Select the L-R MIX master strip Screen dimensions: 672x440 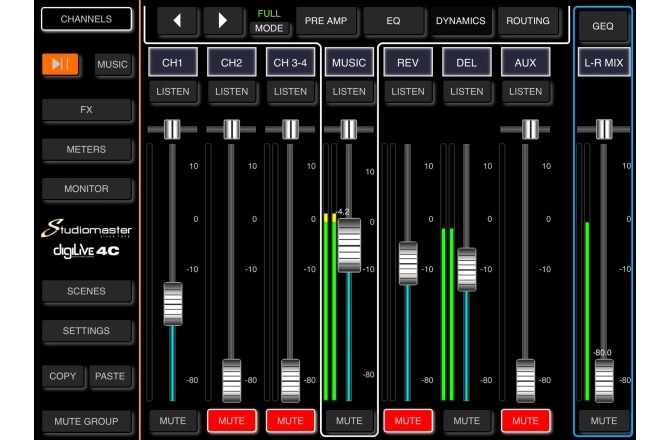coord(604,63)
